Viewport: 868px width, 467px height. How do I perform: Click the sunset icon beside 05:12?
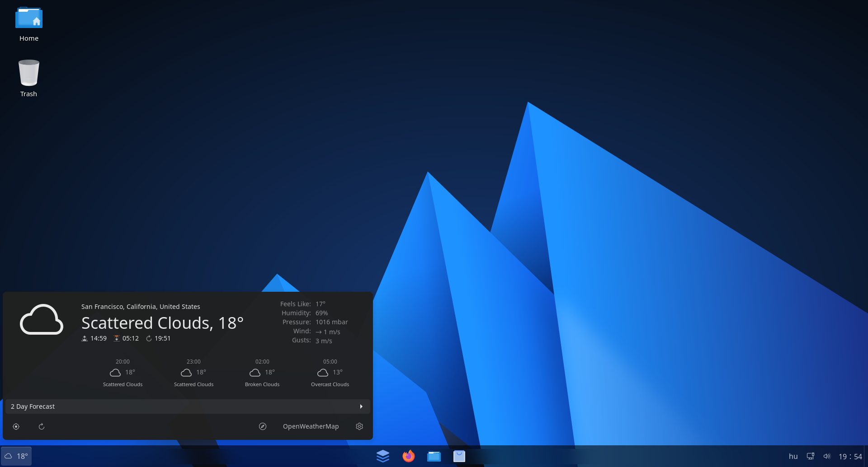click(117, 338)
